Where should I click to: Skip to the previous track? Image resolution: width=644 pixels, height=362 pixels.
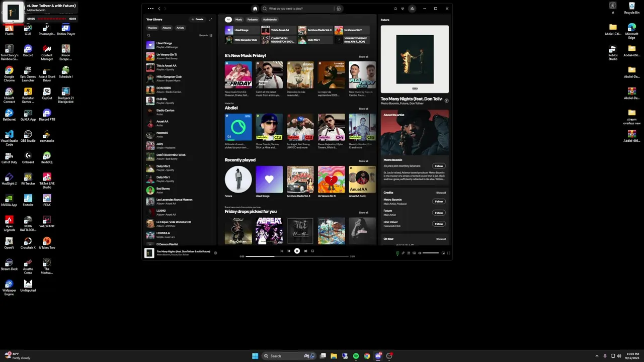tap(289, 251)
